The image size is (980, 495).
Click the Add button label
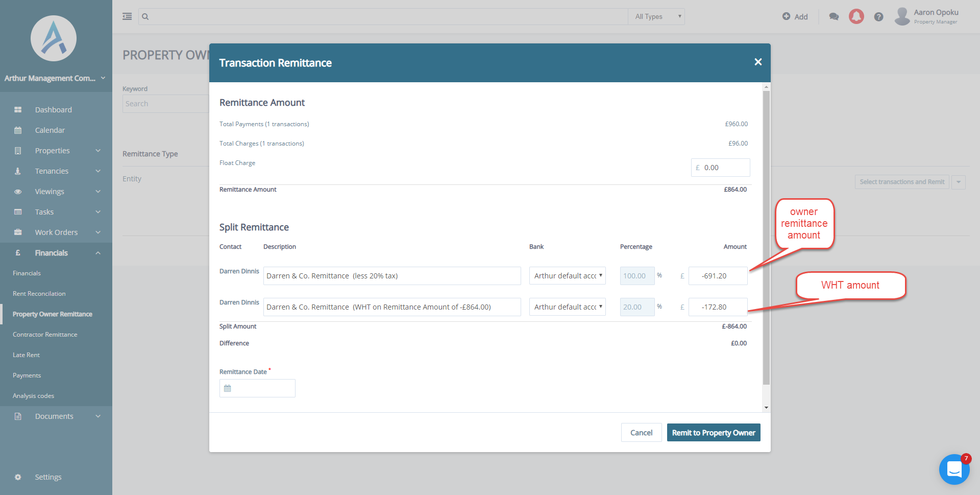tap(801, 17)
